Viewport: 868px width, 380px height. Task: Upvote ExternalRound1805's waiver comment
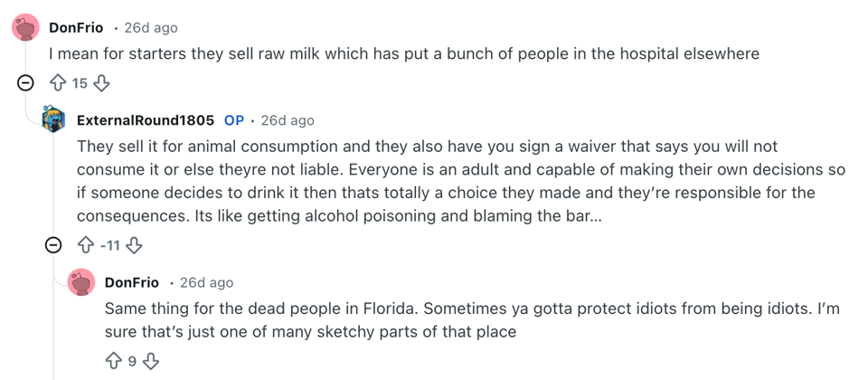click(x=87, y=245)
